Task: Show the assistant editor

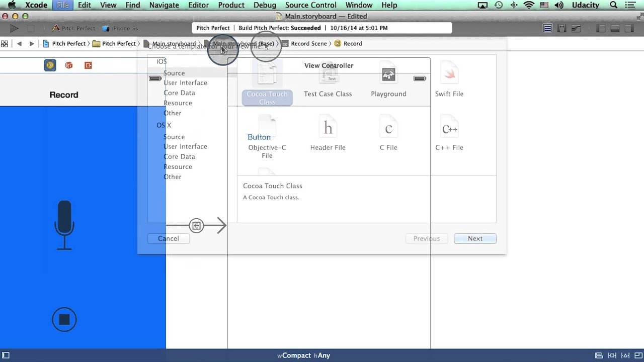Action: [562, 29]
